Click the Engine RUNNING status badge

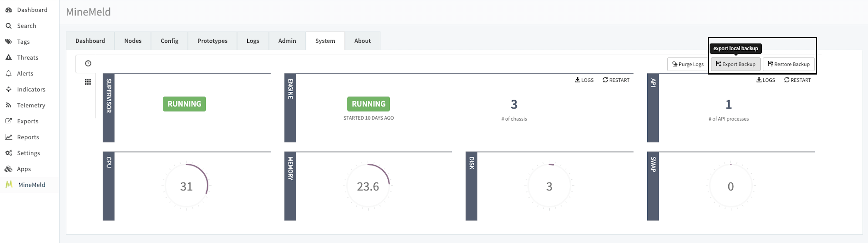point(369,104)
